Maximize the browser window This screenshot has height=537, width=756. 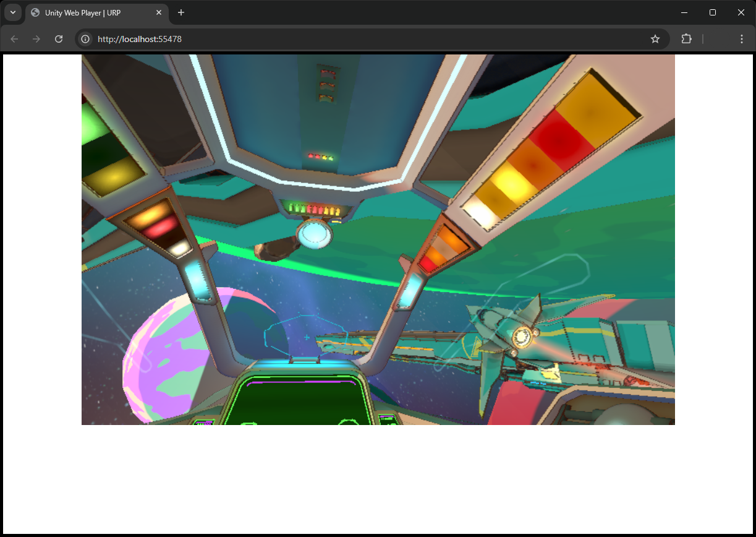[713, 12]
